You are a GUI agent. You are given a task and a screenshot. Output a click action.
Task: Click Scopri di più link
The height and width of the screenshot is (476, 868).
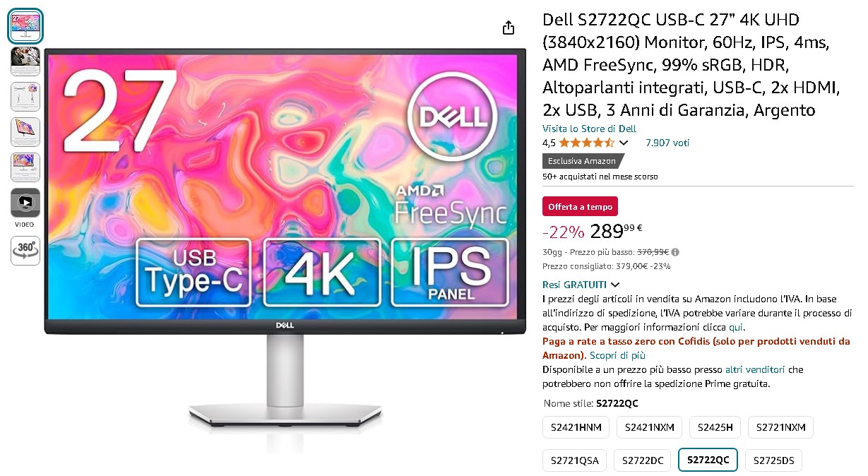pos(617,355)
